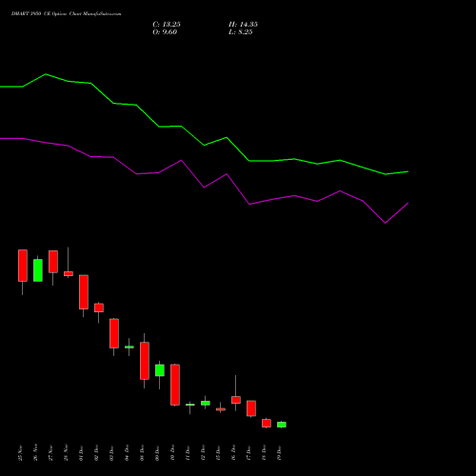Image resolution: width=476 pixels, height=476 pixels.
Task: Select the 01 Dec date label
Action: (x=81, y=453)
